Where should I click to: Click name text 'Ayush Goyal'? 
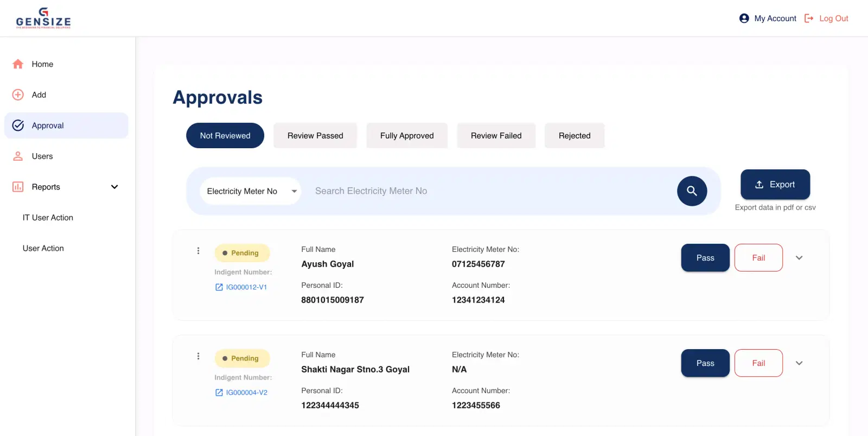(x=328, y=264)
